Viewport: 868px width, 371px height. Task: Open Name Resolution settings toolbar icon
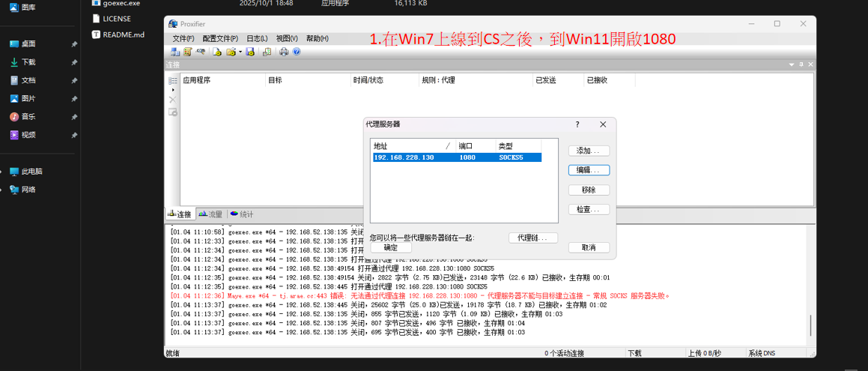tap(201, 51)
